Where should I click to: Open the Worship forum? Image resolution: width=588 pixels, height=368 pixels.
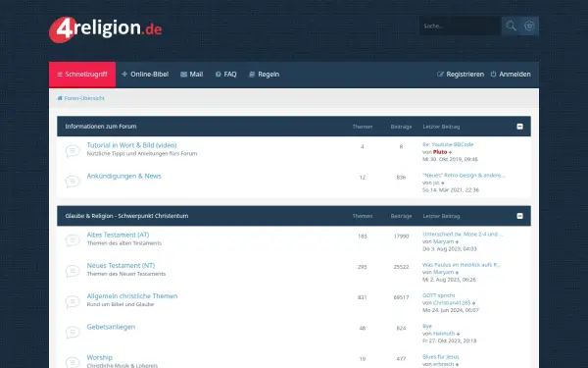pos(99,357)
